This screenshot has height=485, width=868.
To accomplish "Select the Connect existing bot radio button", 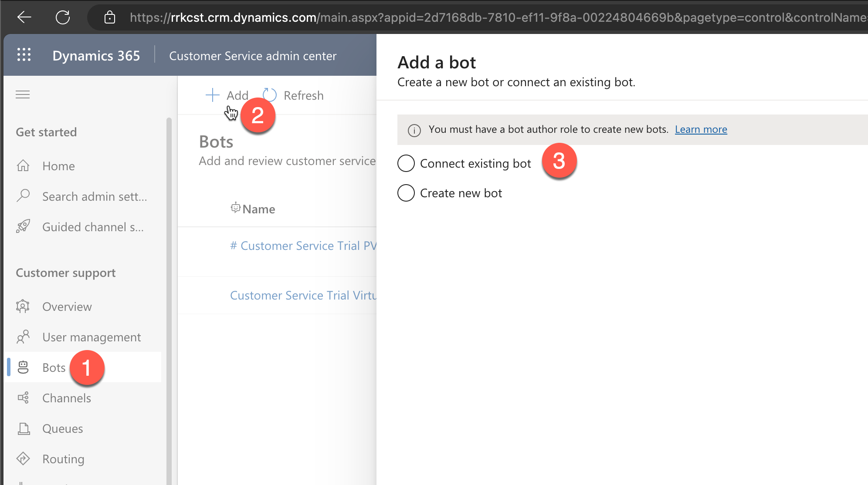I will coord(406,163).
